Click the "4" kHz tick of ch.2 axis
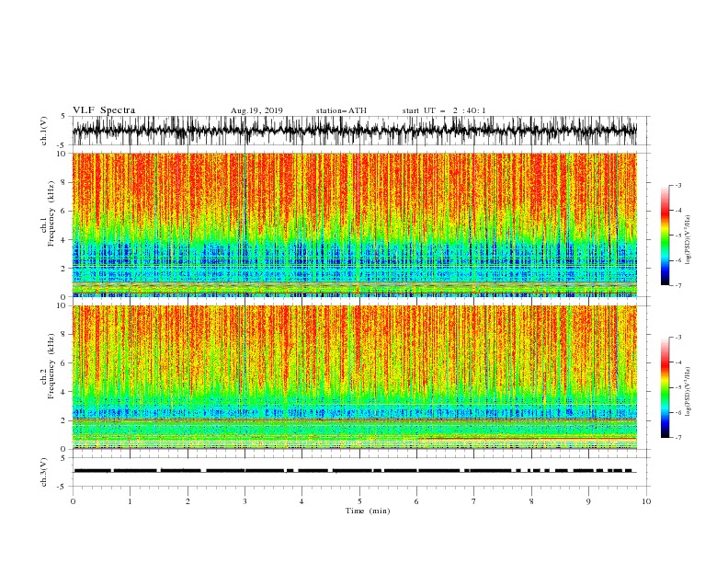Screen dimensions: 728x563 click(63, 392)
